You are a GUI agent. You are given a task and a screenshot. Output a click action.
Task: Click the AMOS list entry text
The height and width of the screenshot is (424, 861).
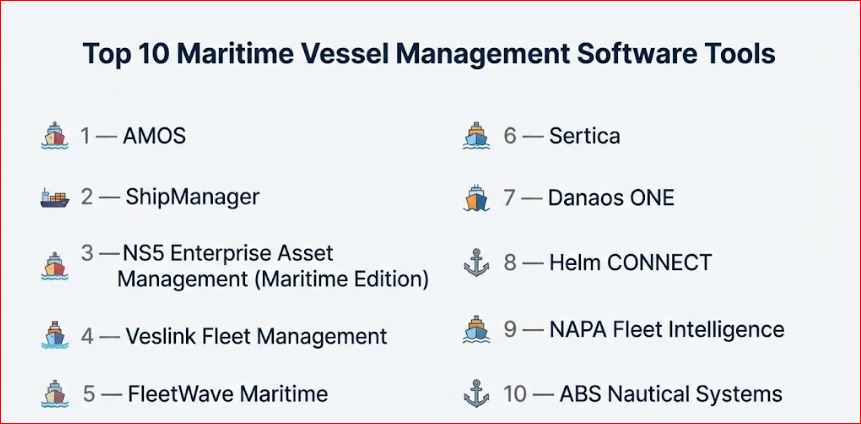point(154,136)
